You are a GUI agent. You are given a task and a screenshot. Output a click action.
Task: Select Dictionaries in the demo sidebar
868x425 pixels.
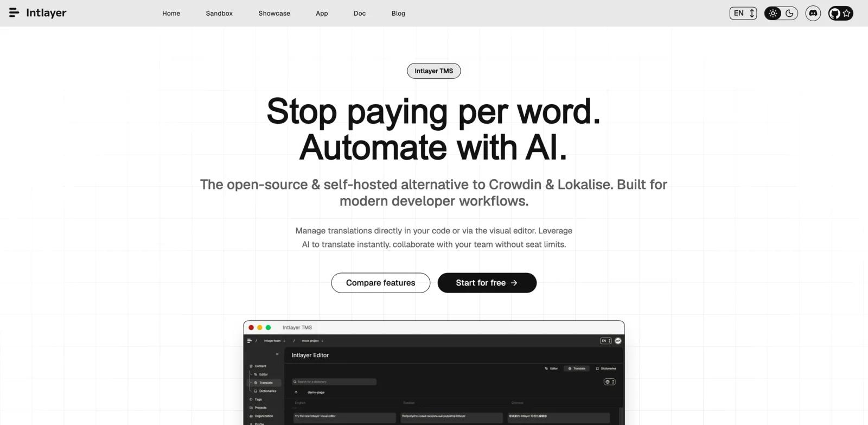266,391
